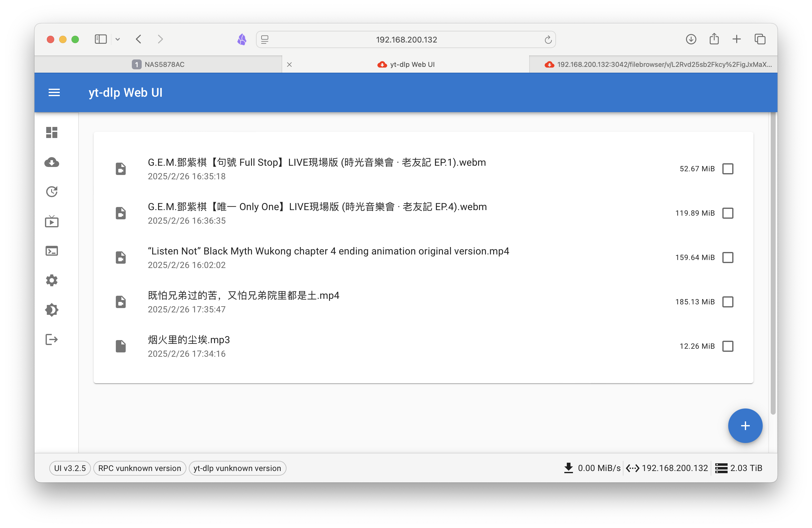The height and width of the screenshot is (528, 812).
Task: Open Listen Not Black Myth Wukong mp4
Action: pyautogui.click(x=328, y=251)
